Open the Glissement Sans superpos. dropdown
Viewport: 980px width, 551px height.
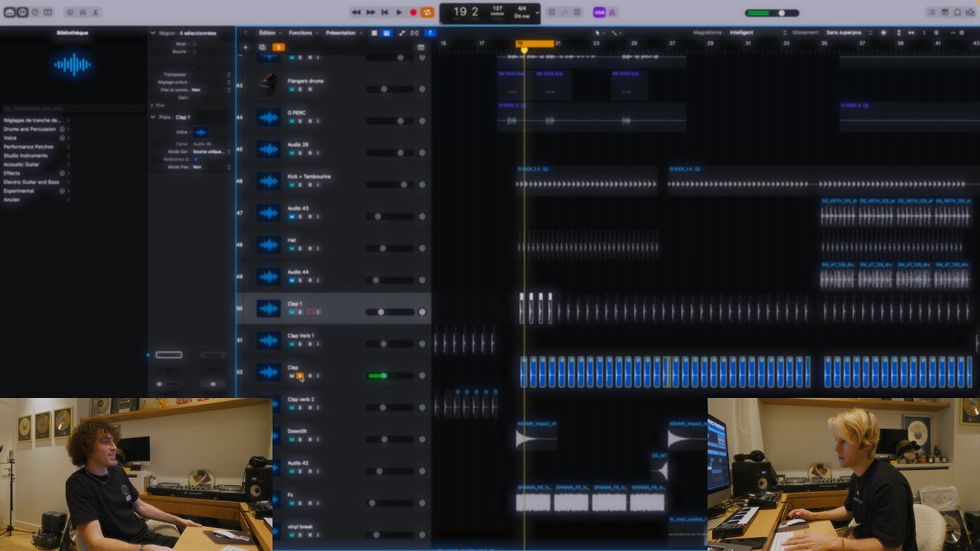click(848, 33)
